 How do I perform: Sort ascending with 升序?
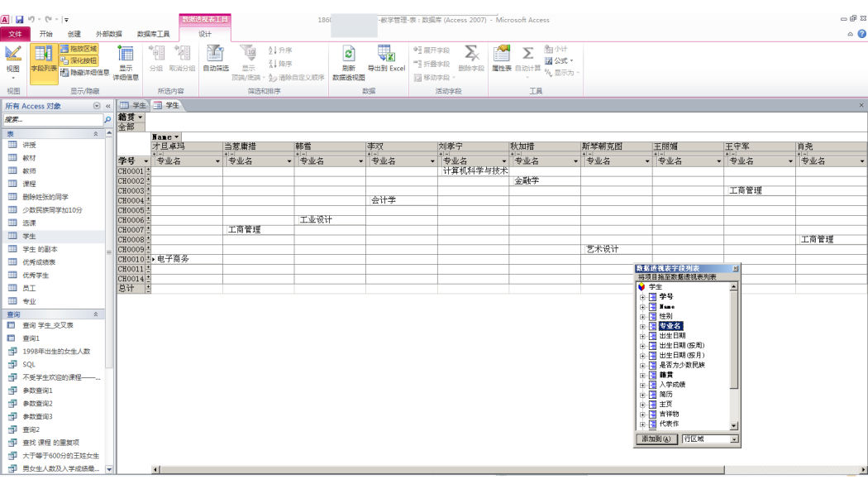[x=280, y=50]
